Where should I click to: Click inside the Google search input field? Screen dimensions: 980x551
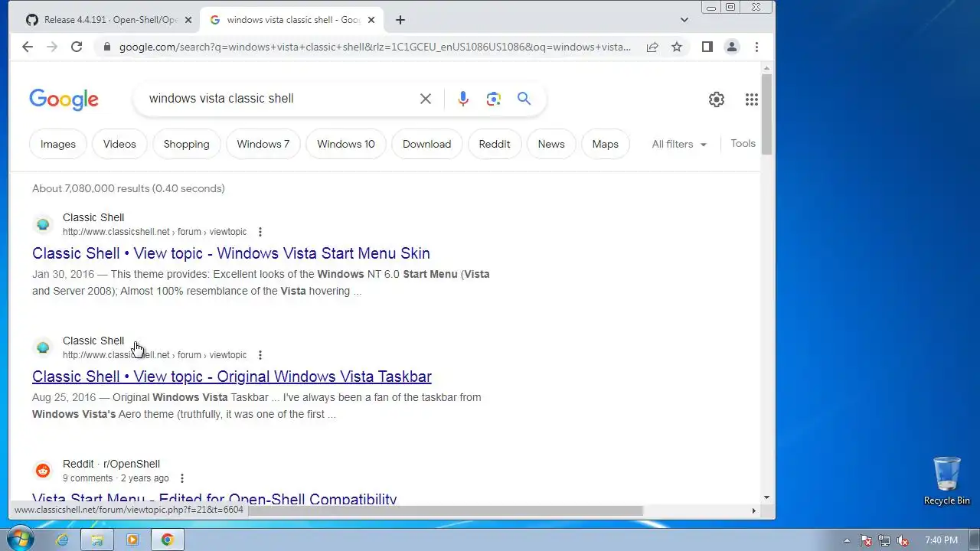[279, 99]
